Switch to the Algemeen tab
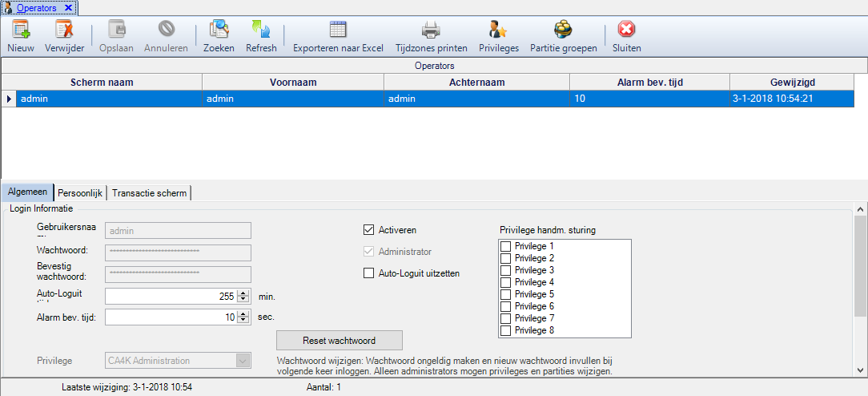 pos(28,192)
